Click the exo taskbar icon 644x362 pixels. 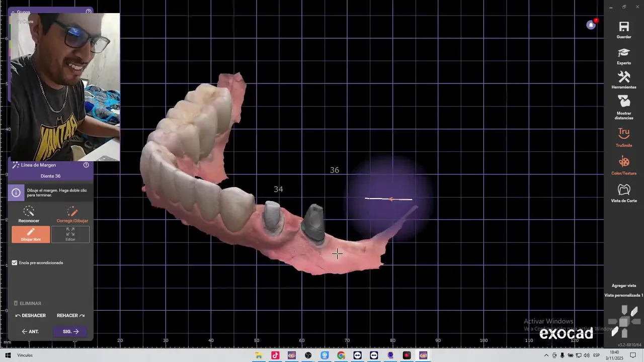pyautogui.click(x=292, y=355)
